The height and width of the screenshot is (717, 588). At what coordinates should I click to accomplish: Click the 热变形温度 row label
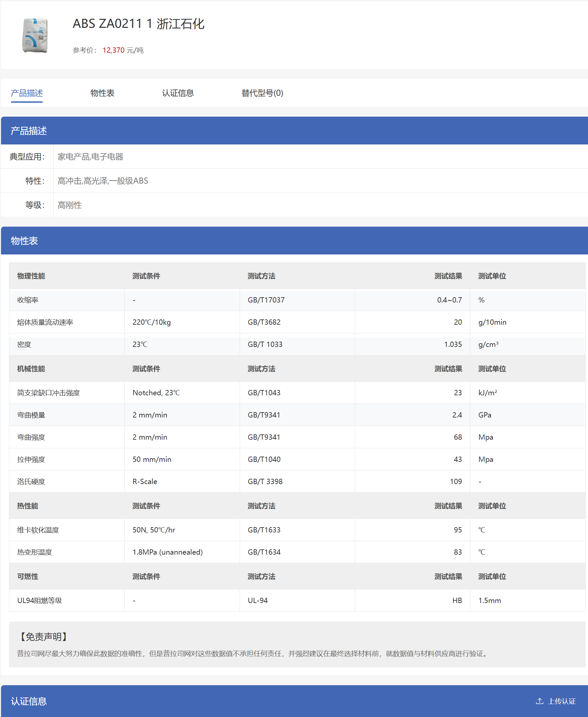point(34,552)
